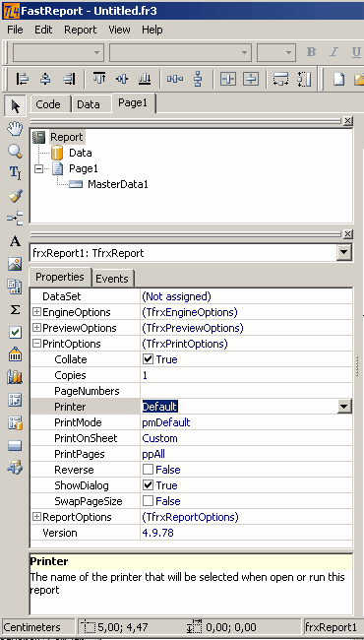Screen dimensions: 364x640
Task: Click the Insert Band tool
Action: point(15,219)
